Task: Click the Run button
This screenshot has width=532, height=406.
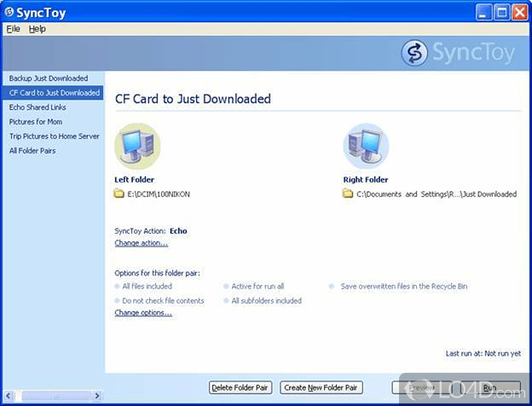Action: click(x=490, y=387)
